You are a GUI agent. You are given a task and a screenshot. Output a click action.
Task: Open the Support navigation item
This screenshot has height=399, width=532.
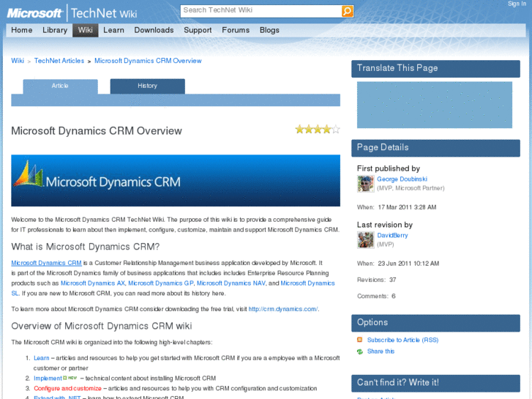(x=198, y=30)
